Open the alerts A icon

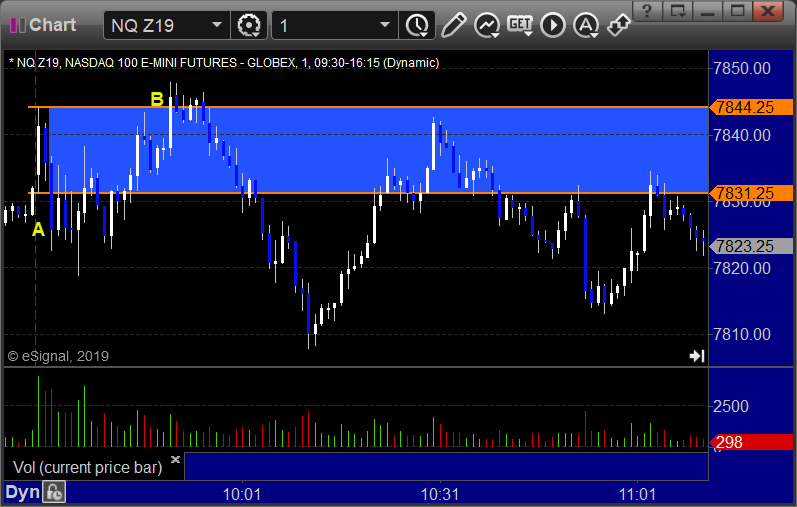point(586,25)
